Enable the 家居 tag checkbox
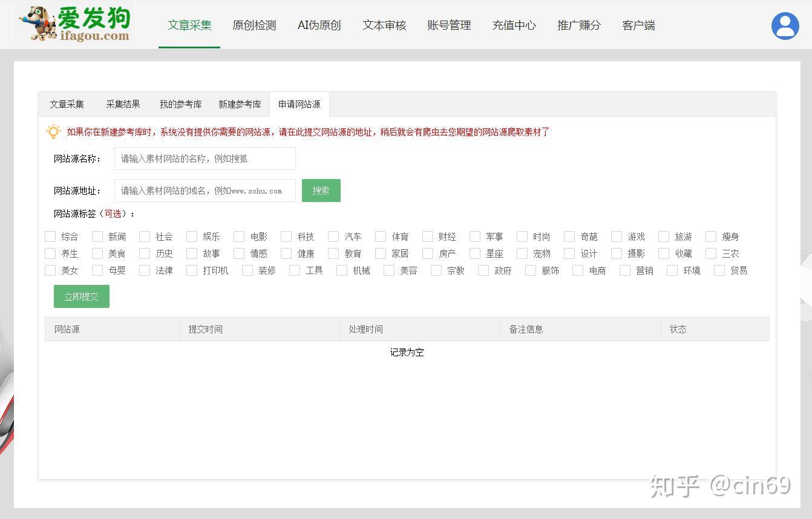812x519 pixels. coord(381,253)
